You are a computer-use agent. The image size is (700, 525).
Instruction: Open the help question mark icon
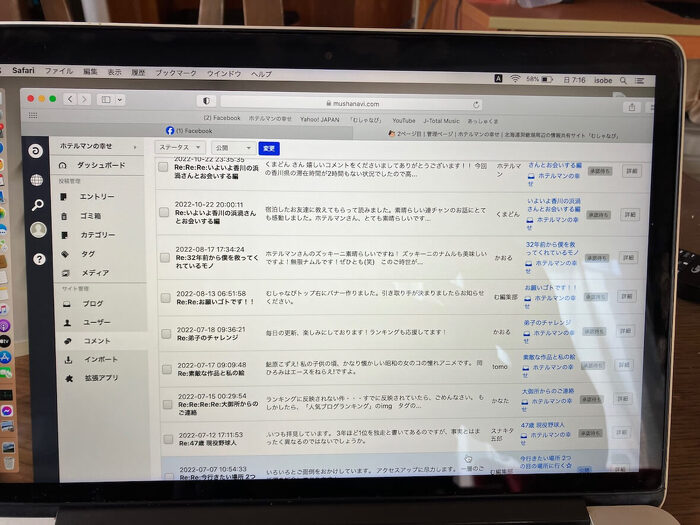coord(39,258)
